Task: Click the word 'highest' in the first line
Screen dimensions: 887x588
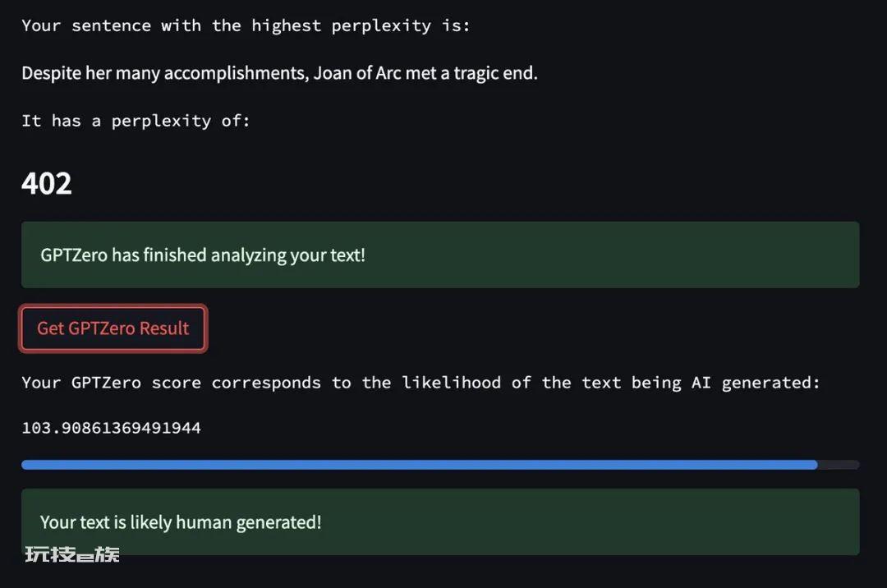Action: [x=287, y=26]
